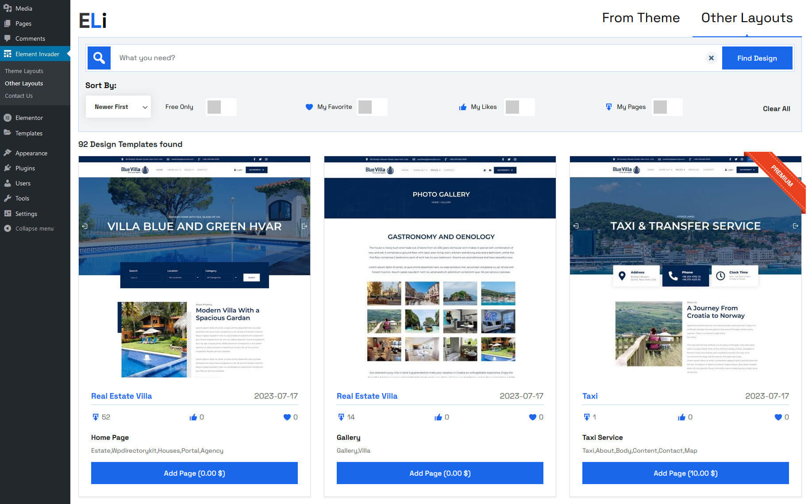Click the Find Design button
Viewport: 812px width, 504px height.
coord(757,58)
